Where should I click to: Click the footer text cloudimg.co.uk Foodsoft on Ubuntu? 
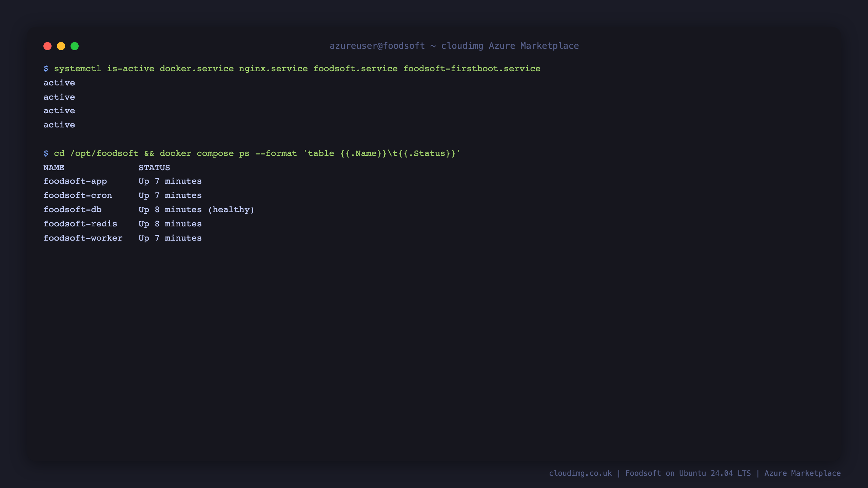(695, 473)
